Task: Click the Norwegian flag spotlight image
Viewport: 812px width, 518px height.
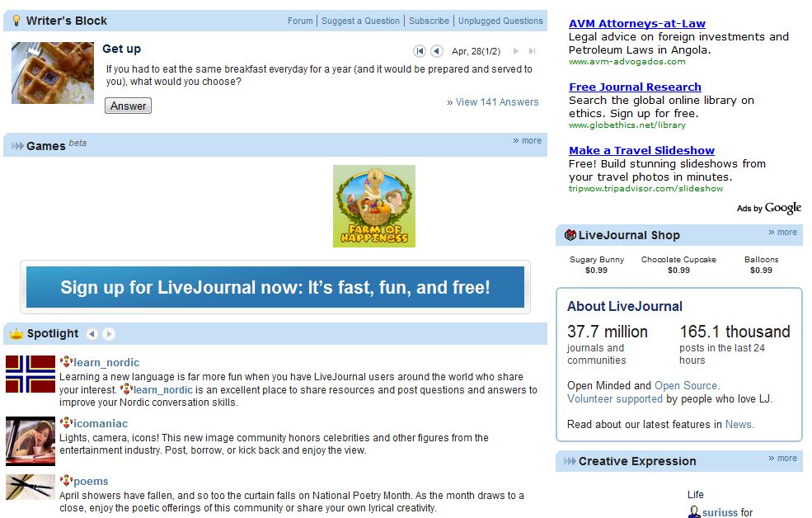Action: [x=31, y=374]
